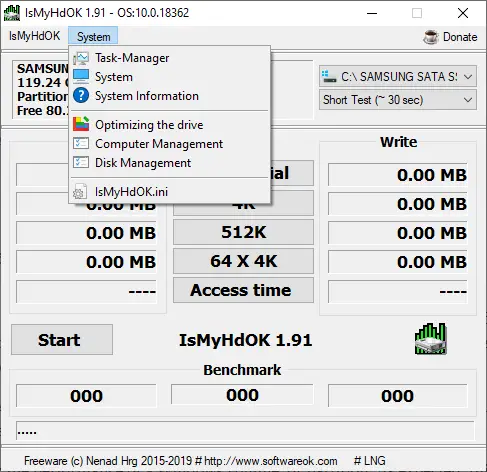Open the http://www.softwareok.com link
The width and height of the screenshot is (487, 472).
pyautogui.click(x=270, y=461)
